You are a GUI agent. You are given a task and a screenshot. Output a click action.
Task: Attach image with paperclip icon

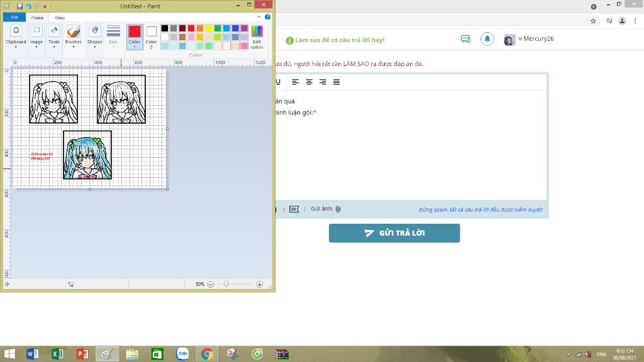tap(338, 209)
